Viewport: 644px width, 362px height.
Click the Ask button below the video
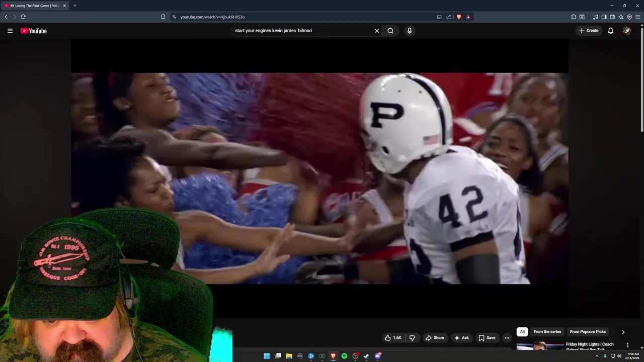(461, 338)
